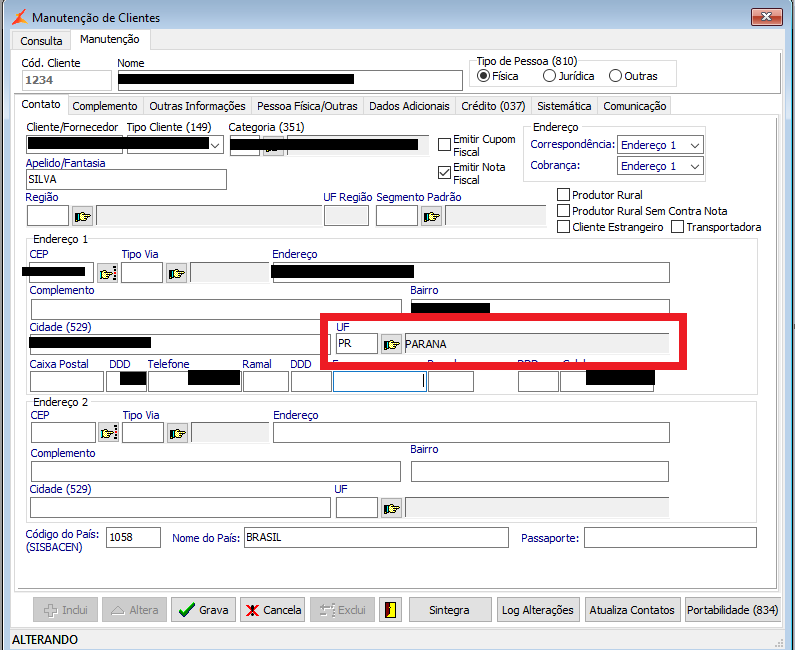Click the Bairro field in Endereço 2
Screen dimensions: 795x650
click(x=539, y=471)
